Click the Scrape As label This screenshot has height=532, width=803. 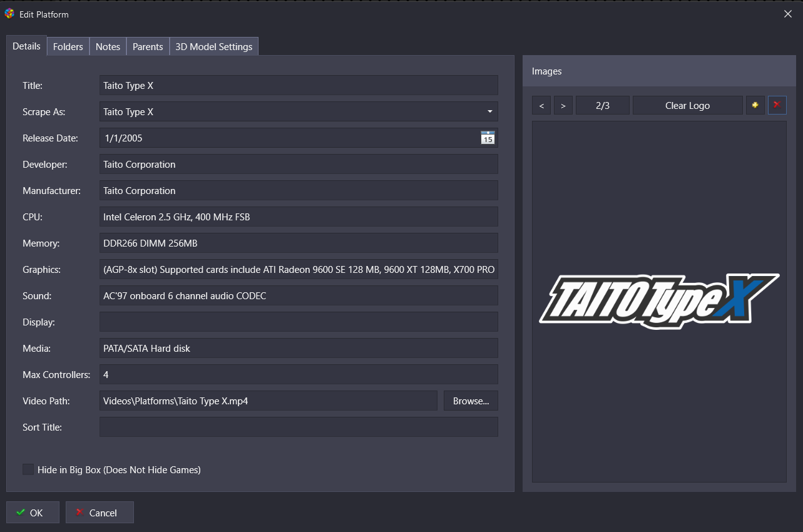point(44,112)
